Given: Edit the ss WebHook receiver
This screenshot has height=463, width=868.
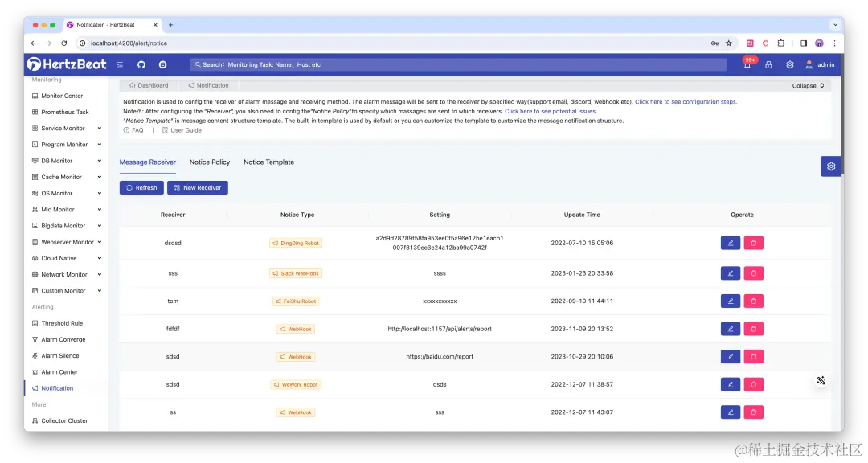Looking at the screenshot, I should [730, 412].
